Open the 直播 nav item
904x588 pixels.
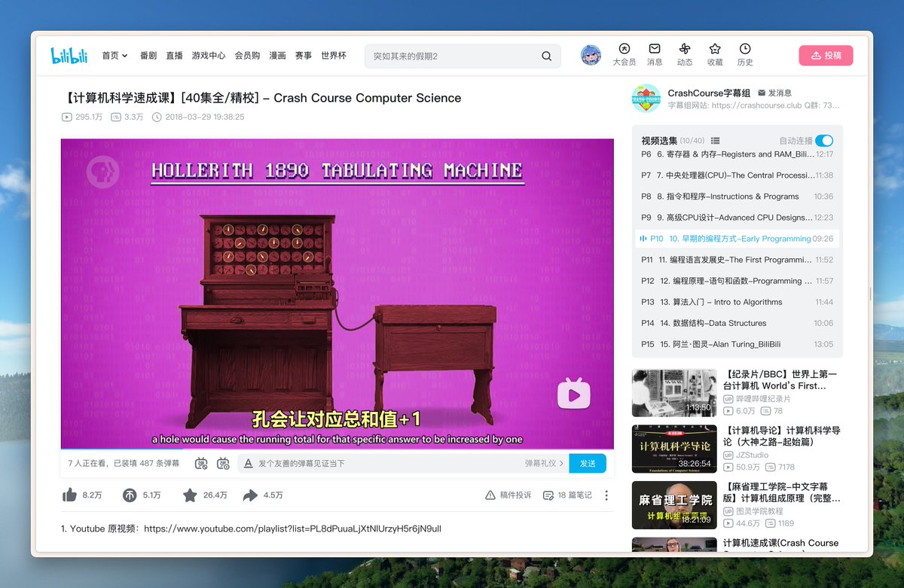coord(174,56)
